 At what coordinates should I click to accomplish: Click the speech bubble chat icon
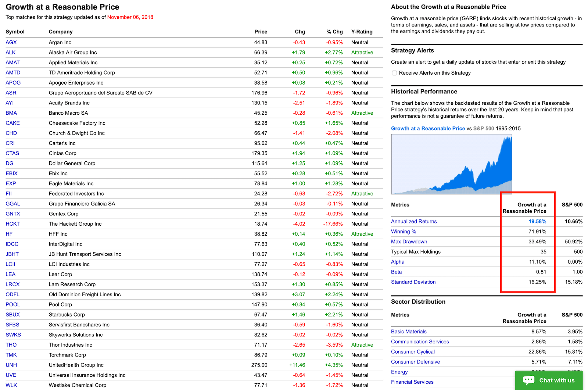[528, 380]
